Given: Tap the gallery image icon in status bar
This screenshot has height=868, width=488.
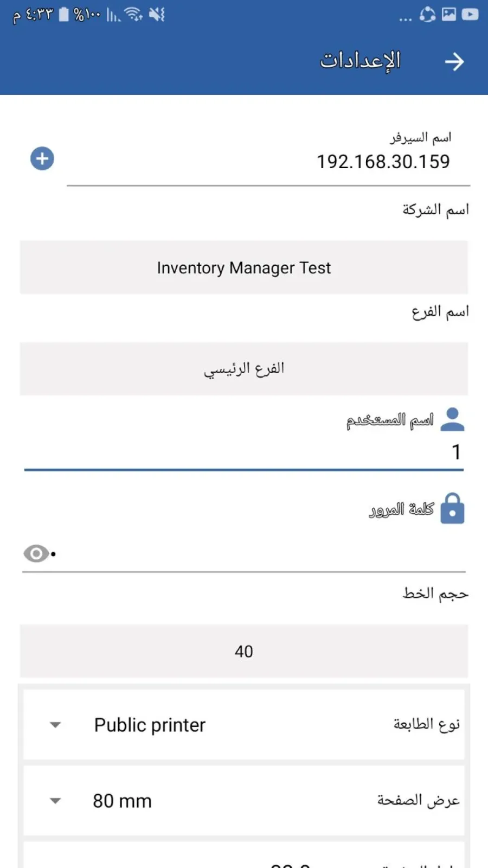Looking at the screenshot, I should click(449, 15).
